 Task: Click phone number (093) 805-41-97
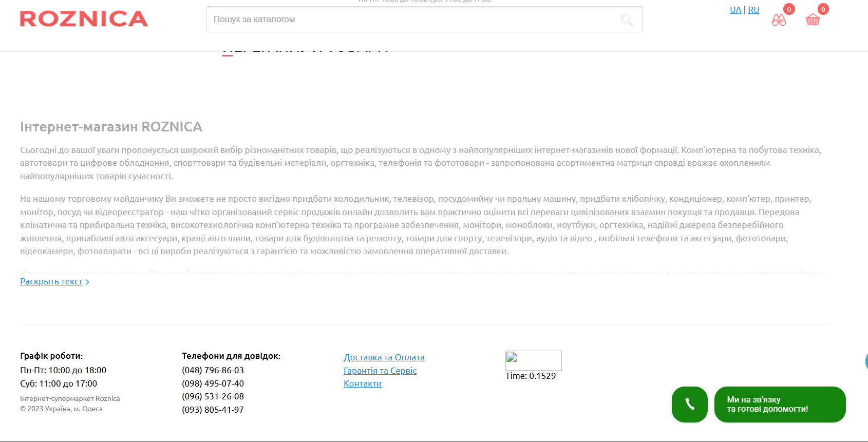coord(213,410)
